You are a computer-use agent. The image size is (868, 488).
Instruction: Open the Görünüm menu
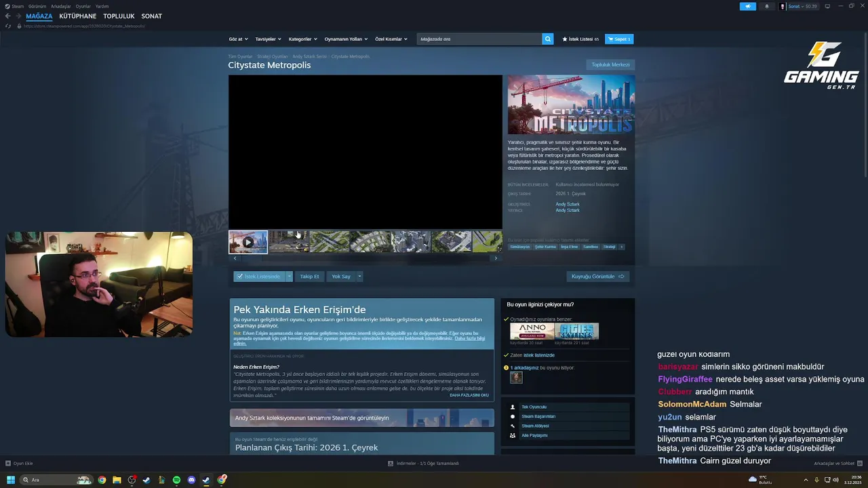[x=37, y=6]
